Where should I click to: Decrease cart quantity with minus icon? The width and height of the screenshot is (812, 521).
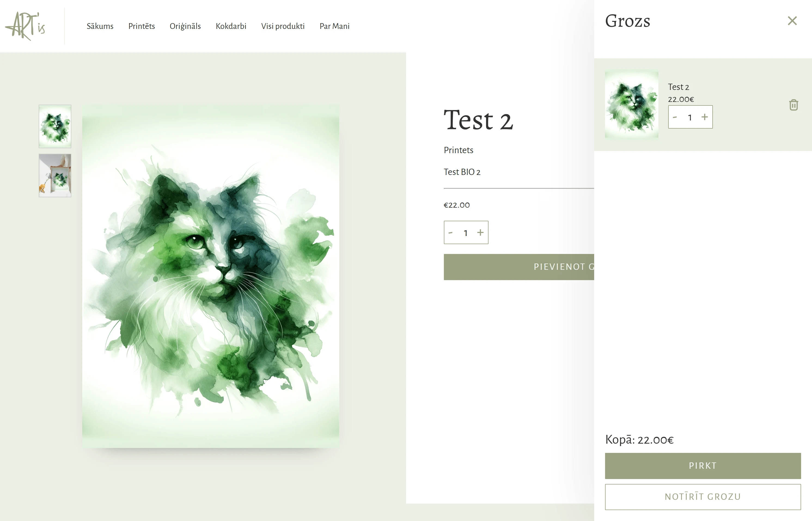[x=675, y=117]
